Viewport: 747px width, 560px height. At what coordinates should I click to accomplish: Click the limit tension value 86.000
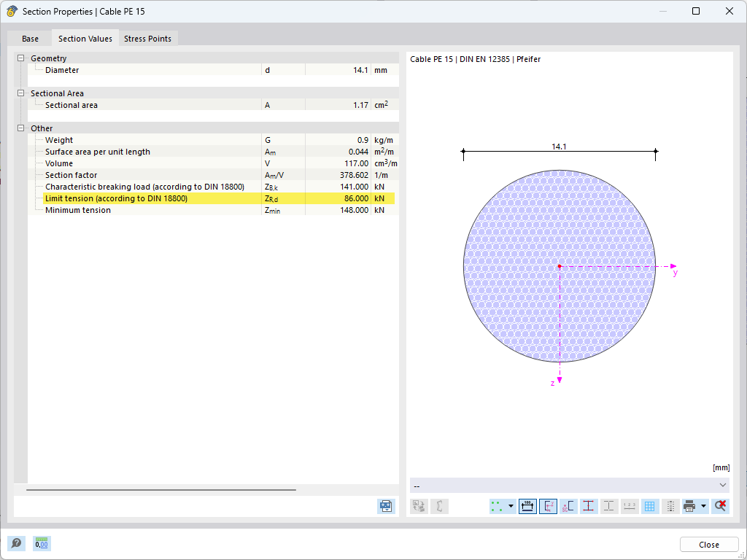[356, 198]
